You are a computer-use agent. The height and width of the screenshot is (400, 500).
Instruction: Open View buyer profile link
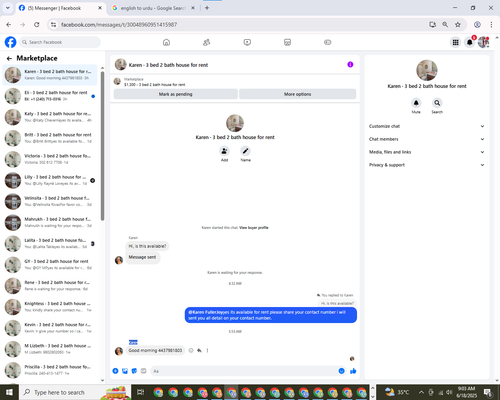[x=254, y=228]
